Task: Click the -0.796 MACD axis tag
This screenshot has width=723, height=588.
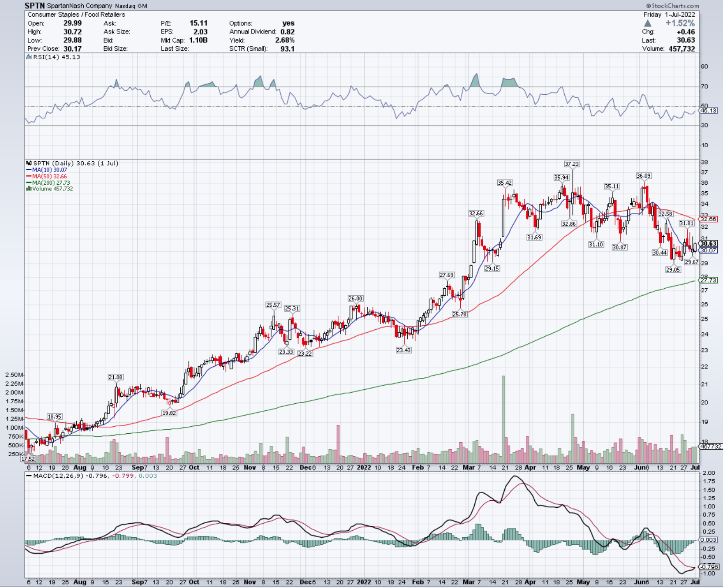Action: (x=709, y=567)
